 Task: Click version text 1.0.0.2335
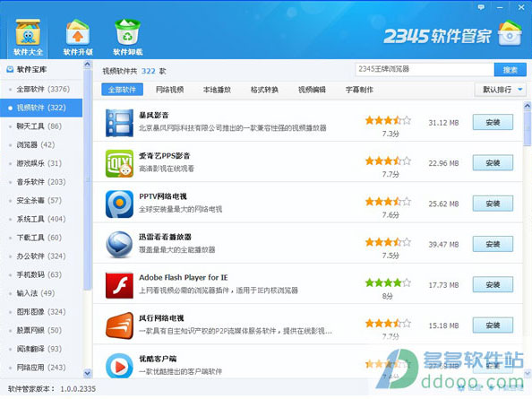(x=78, y=389)
